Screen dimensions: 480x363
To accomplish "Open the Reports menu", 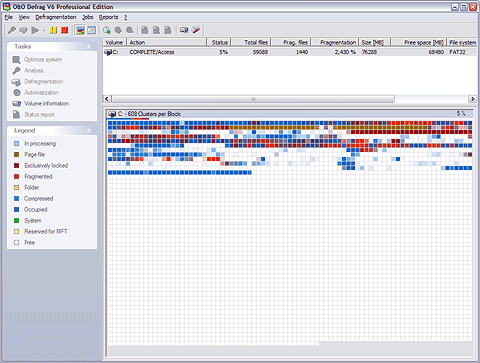I will (x=108, y=17).
